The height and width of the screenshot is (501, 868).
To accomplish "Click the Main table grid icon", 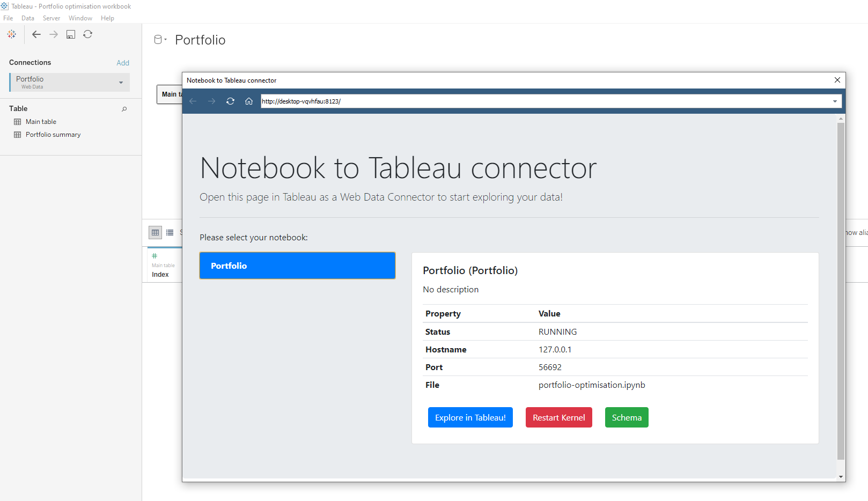I will point(18,122).
